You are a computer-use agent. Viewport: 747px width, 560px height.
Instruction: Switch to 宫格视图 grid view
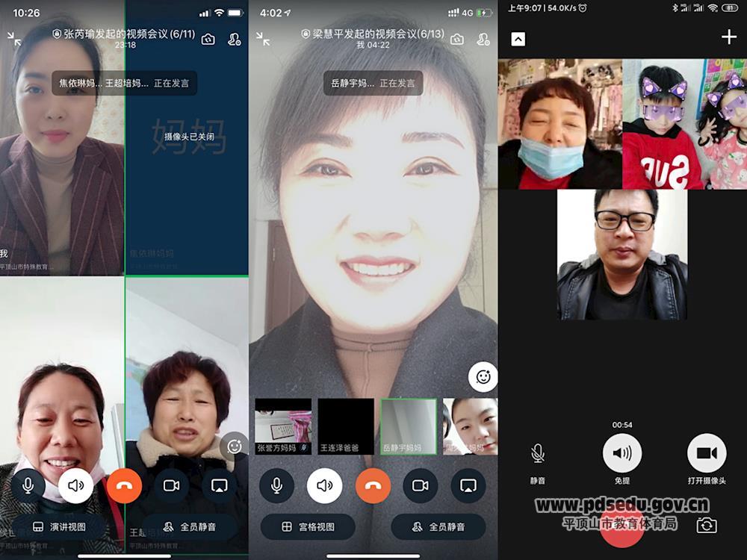pyautogui.click(x=308, y=526)
